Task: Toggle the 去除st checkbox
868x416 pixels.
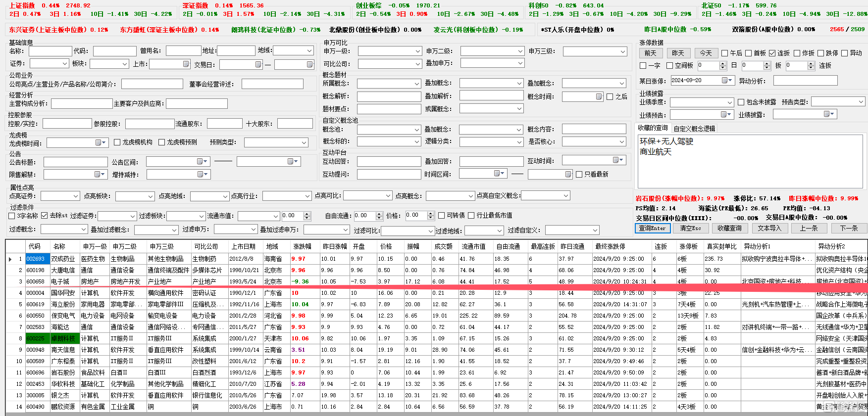Action: pyautogui.click(x=45, y=216)
